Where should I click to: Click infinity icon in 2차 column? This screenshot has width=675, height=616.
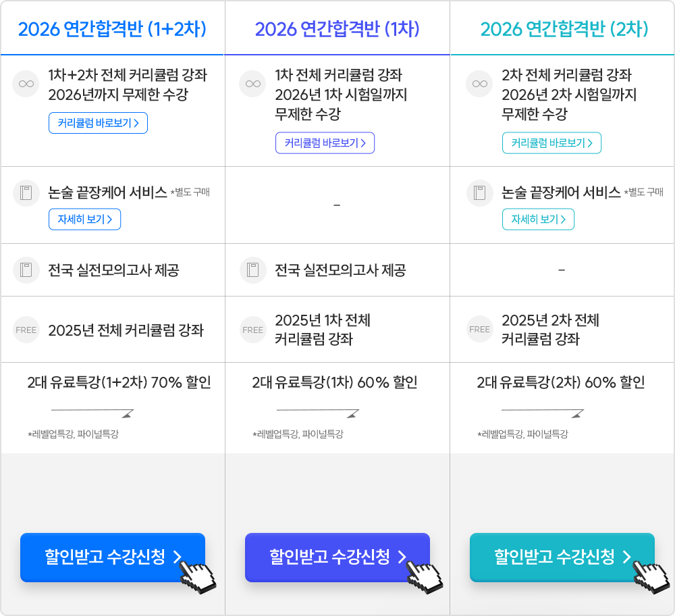(x=480, y=84)
